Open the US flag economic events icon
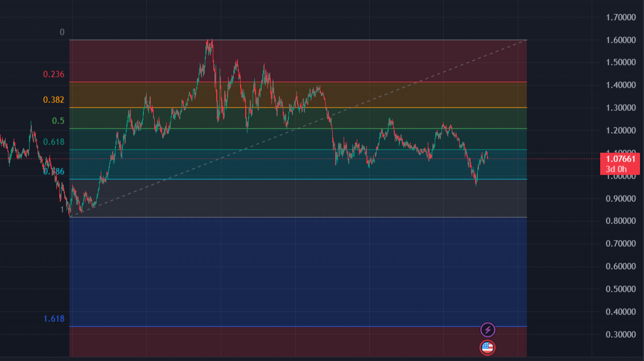Image resolution: width=644 pixels, height=361 pixels. (488, 346)
